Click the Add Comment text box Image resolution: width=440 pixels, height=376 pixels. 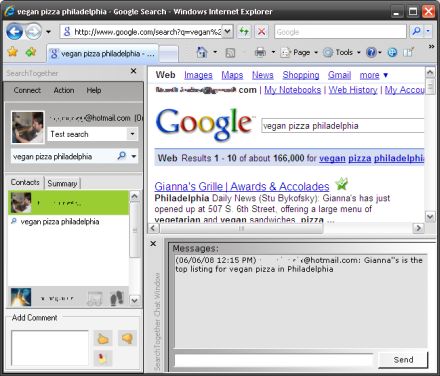coord(50,348)
